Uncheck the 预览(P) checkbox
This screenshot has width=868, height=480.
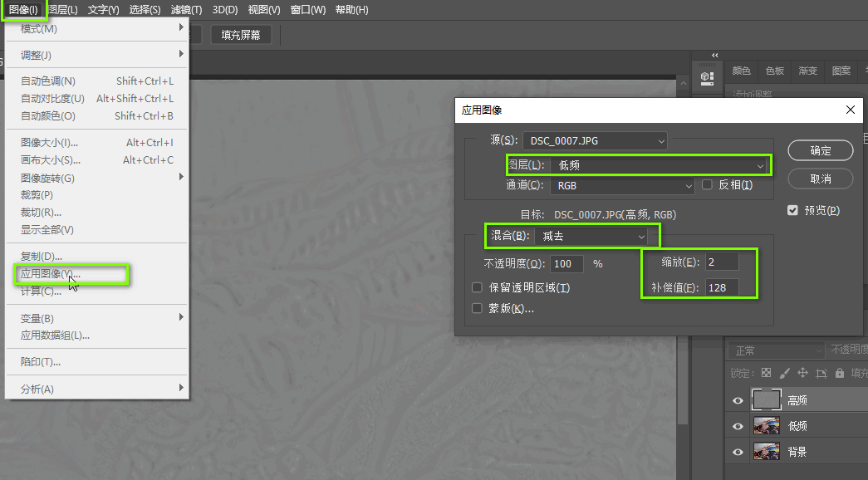(x=792, y=210)
